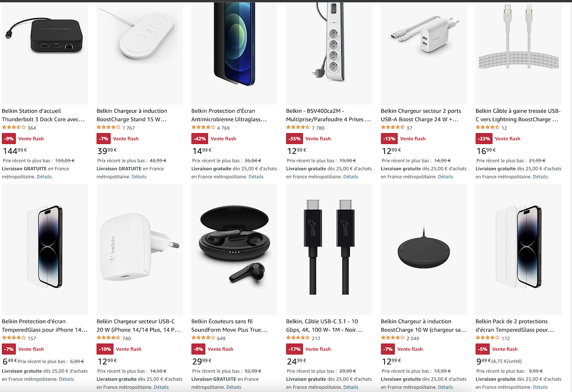Viewport: 572px width, 392px height.
Task: Click Détails link under BoostCharge 10 W charger
Action: (x=445, y=387)
